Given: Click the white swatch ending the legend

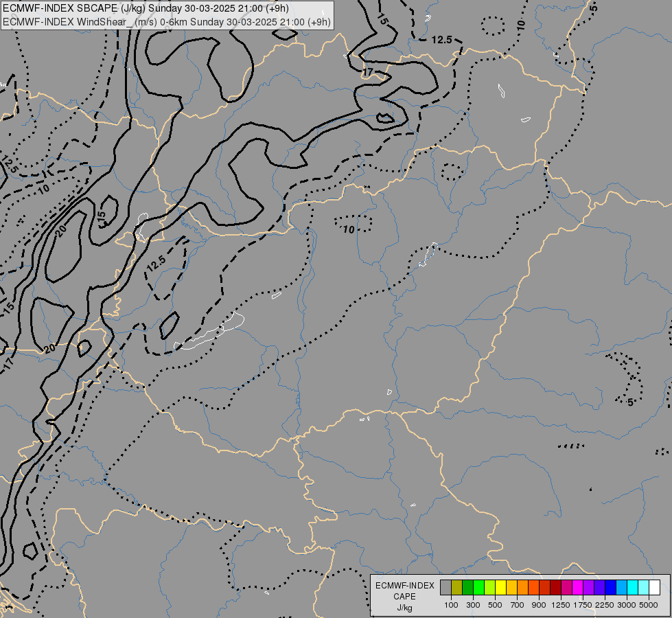Looking at the screenshot, I should tap(654, 587).
